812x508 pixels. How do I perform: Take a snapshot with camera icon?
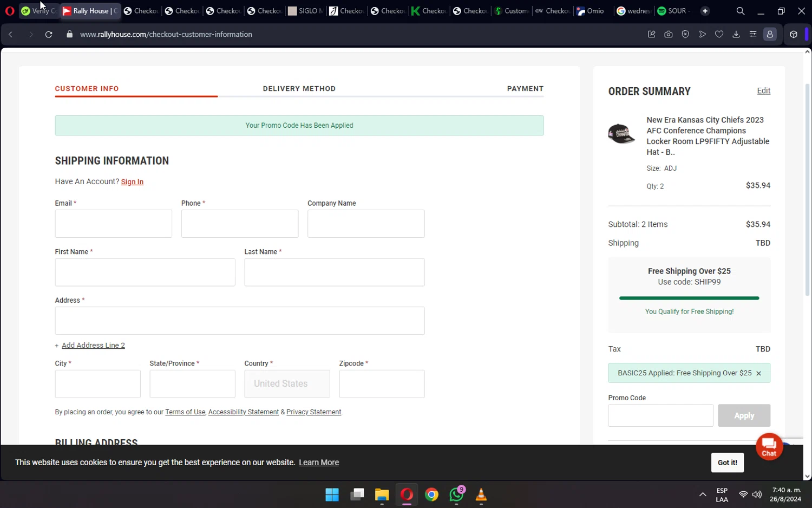669,34
